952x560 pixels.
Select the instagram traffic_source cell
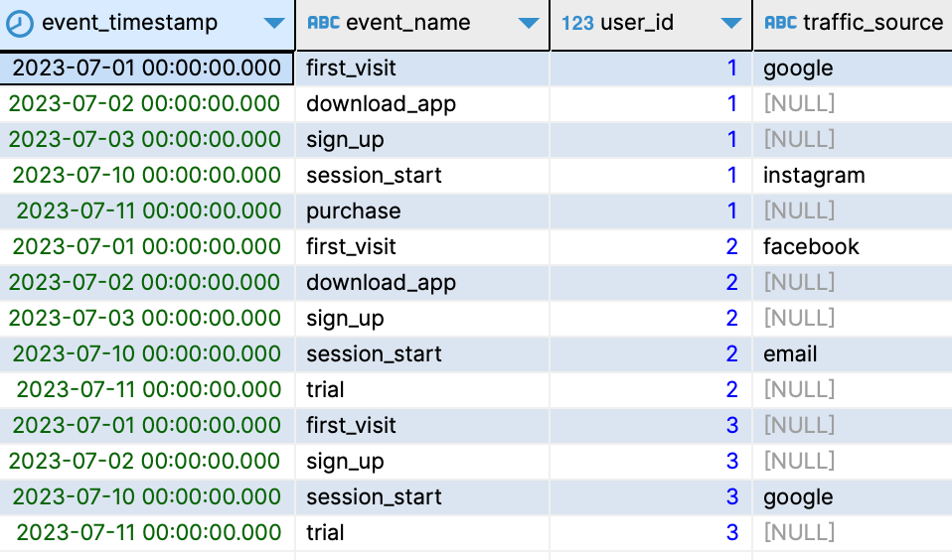853,176
